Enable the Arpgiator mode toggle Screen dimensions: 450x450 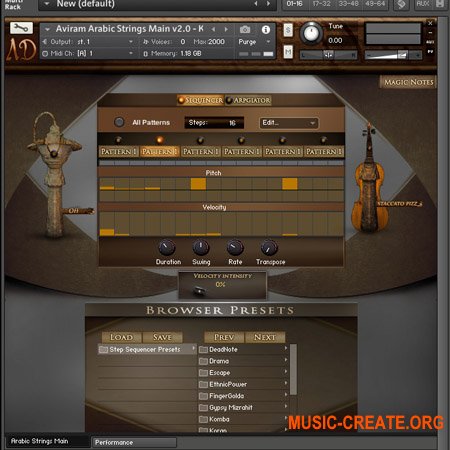(x=248, y=100)
